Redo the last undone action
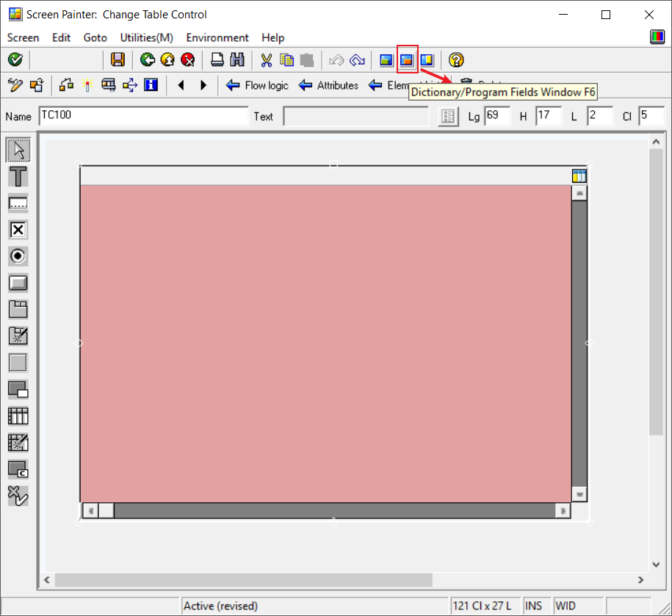Screen dimensions: 672x616 click(x=357, y=59)
